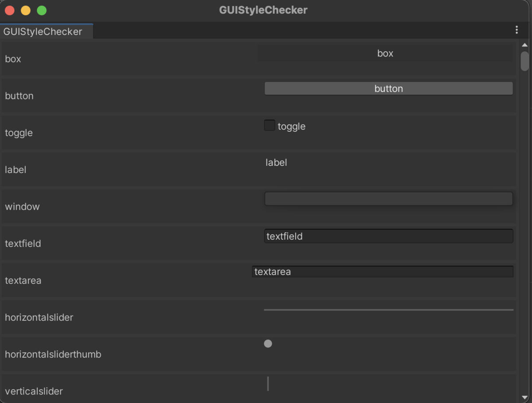Viewport: 532px width, 403px height.
Task: Click the verticalslider line element
Action: pos(268,383)
